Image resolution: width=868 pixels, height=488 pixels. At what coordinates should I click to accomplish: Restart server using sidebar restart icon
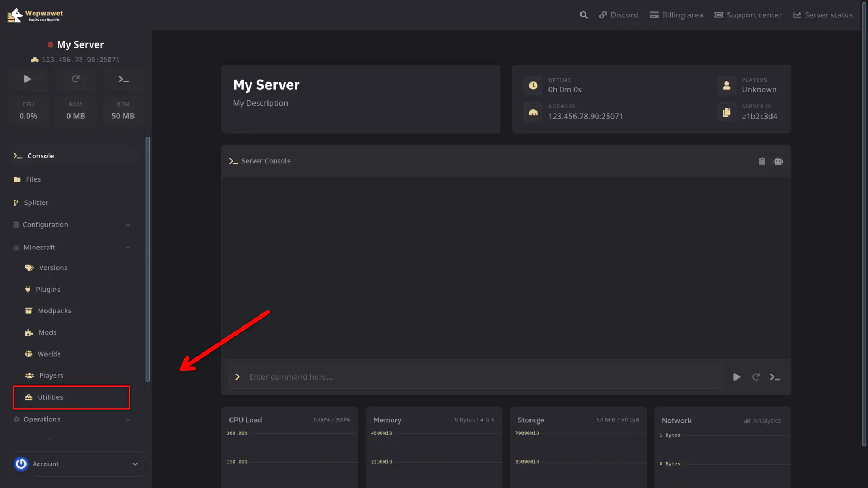75,79
